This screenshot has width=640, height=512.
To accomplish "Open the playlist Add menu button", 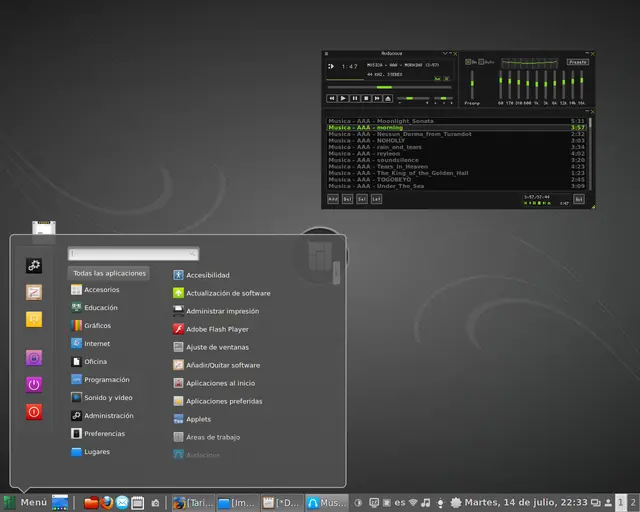I will (333, 199).
